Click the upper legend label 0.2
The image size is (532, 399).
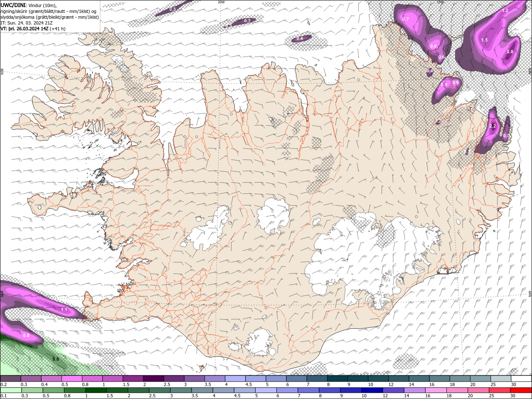[x=4, y=385]
